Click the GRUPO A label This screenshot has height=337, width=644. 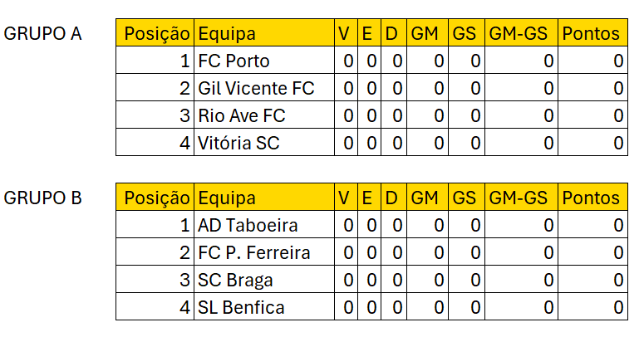click(x=43, y=34)
